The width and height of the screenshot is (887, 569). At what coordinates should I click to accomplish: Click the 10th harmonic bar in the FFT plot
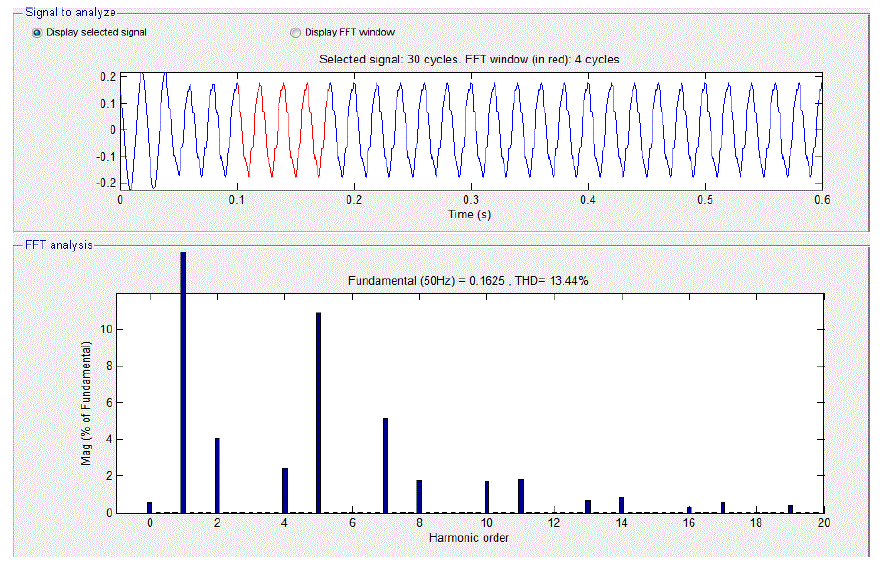(487, 497)
